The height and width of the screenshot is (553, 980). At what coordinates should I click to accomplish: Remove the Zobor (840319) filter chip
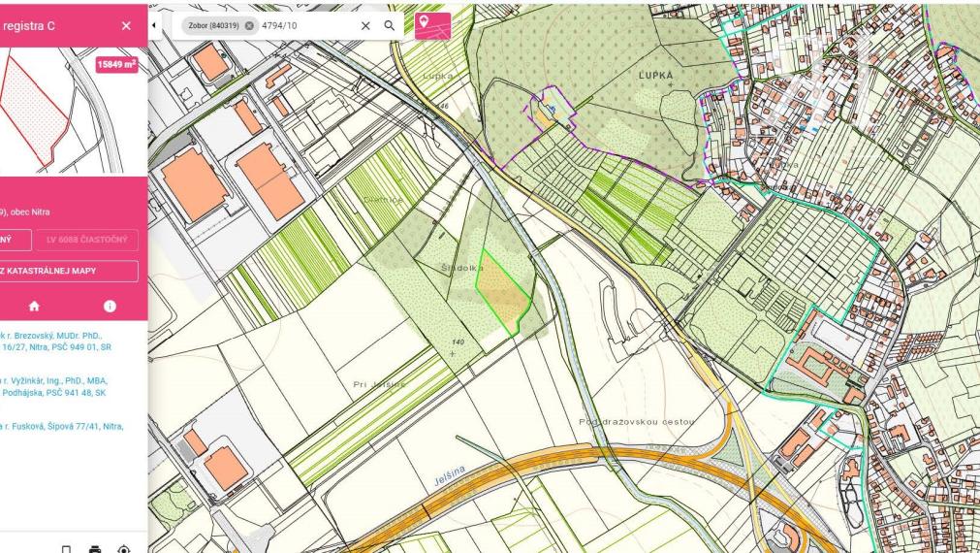pyautogui.click(x=250, y=26)
